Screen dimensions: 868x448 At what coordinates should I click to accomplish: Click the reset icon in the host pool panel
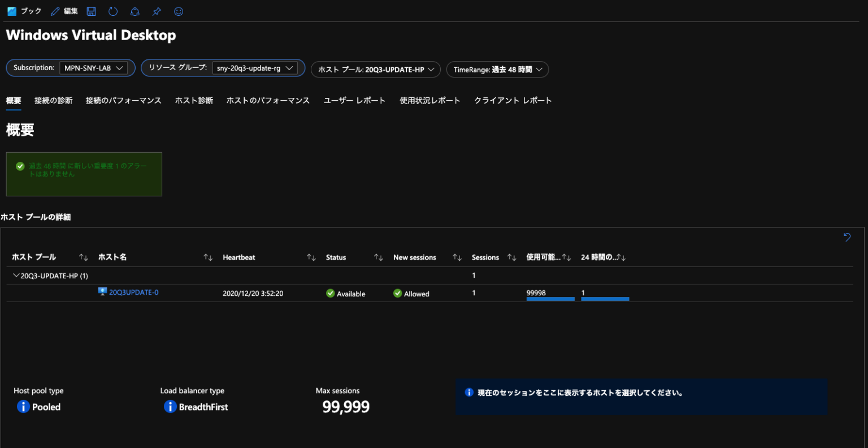pyautogui.click(x=847, y=237)
